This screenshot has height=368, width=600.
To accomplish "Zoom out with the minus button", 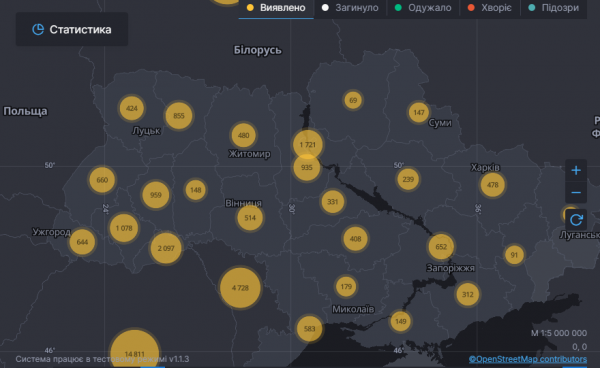I will [x=576, y=192].
